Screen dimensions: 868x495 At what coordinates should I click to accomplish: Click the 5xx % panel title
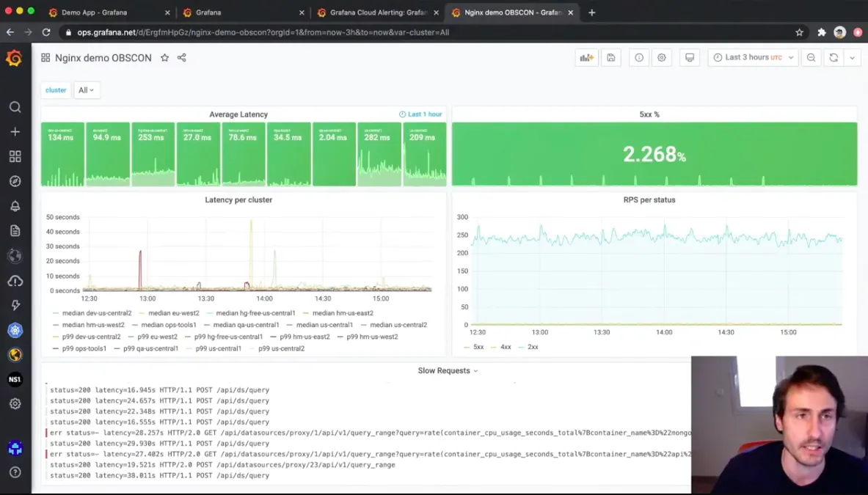tap(649, 114)
